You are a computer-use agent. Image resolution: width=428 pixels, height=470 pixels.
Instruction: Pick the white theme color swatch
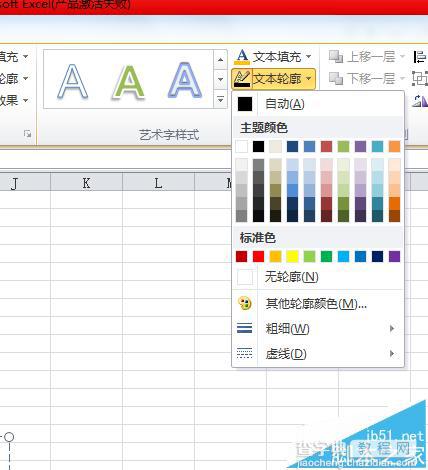(x=242, y=146)
